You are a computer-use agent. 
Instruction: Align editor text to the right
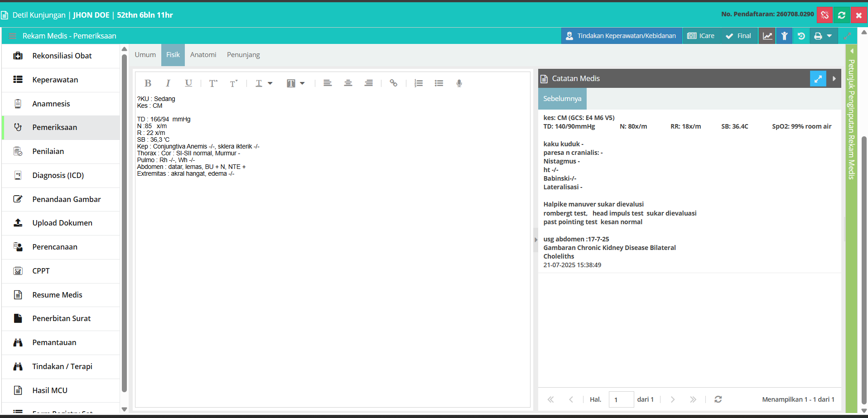369,83
